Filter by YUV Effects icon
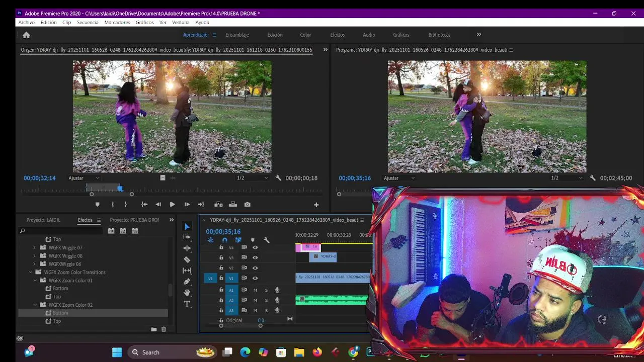 (135, 231)
